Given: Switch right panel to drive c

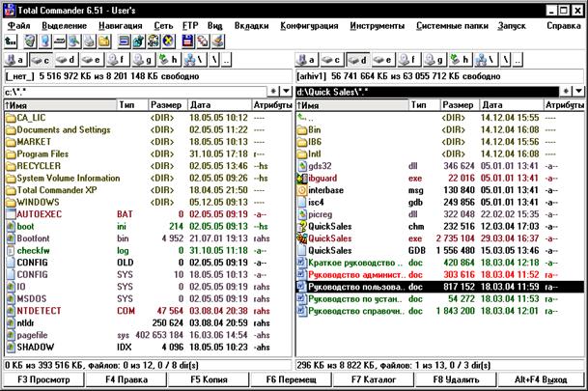Looking at the screenshot, I should [332, 60].
